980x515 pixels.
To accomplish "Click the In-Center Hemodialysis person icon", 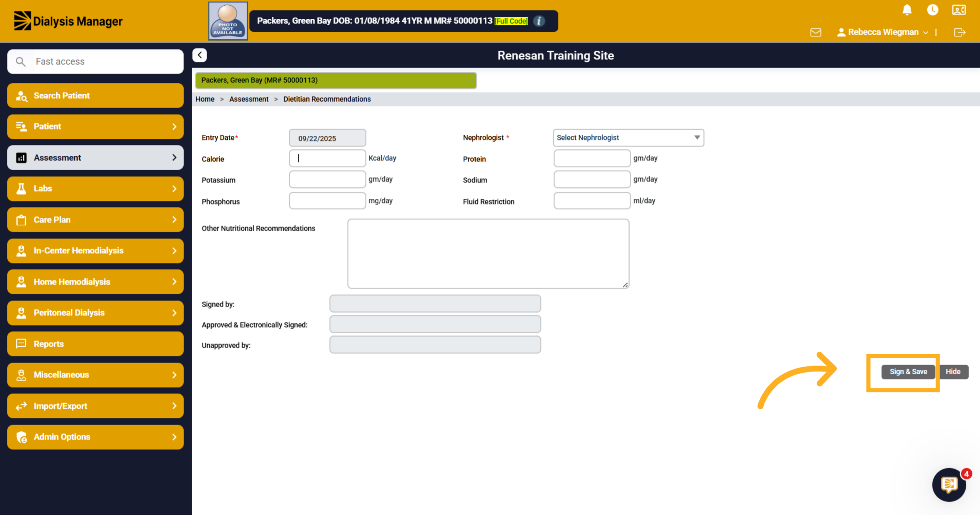I will tap(21, 251).
